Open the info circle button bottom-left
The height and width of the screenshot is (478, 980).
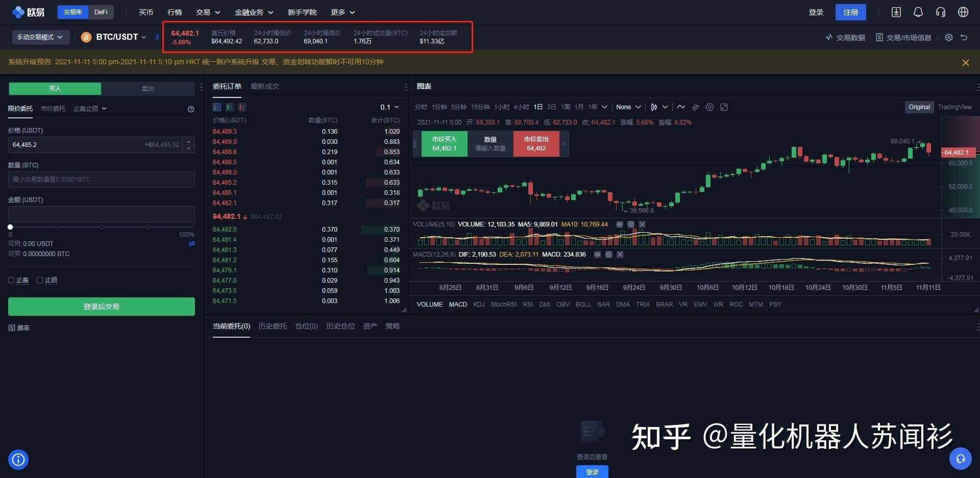[x=18, y=460]
